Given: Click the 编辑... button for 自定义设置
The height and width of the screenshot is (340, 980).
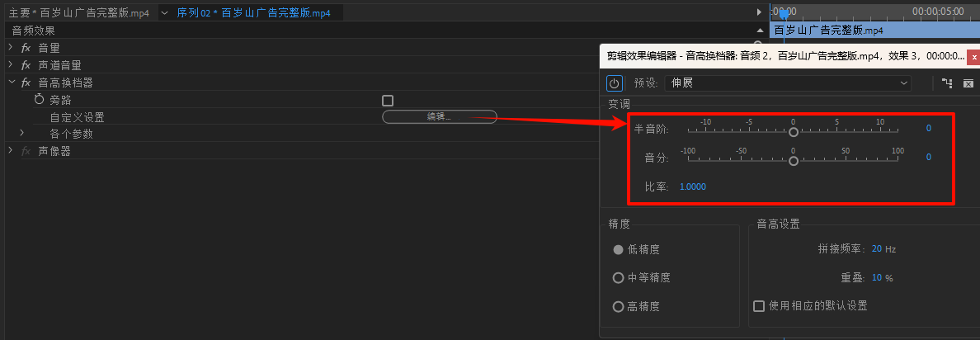Looking at the screenshot, I should click(440, 117).
